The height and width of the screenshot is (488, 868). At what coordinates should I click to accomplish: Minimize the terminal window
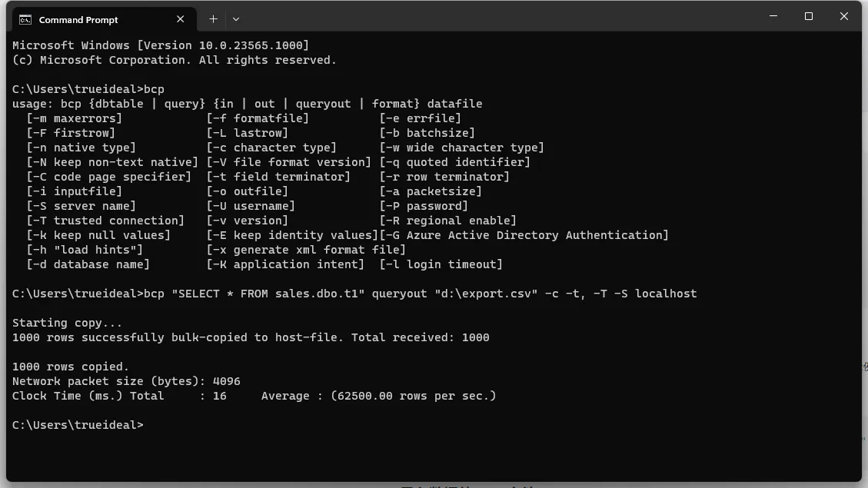coord(773,16)
